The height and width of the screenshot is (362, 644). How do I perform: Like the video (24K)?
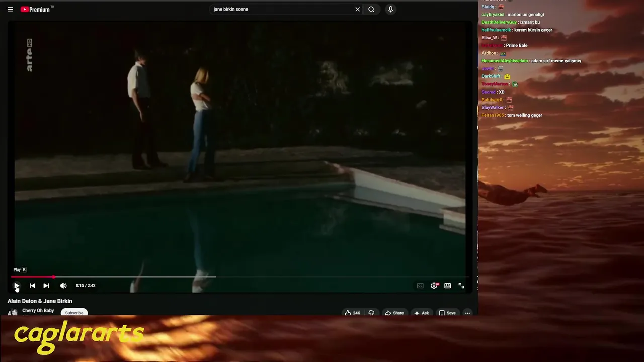pyautogui.click(x=352, y=313)
